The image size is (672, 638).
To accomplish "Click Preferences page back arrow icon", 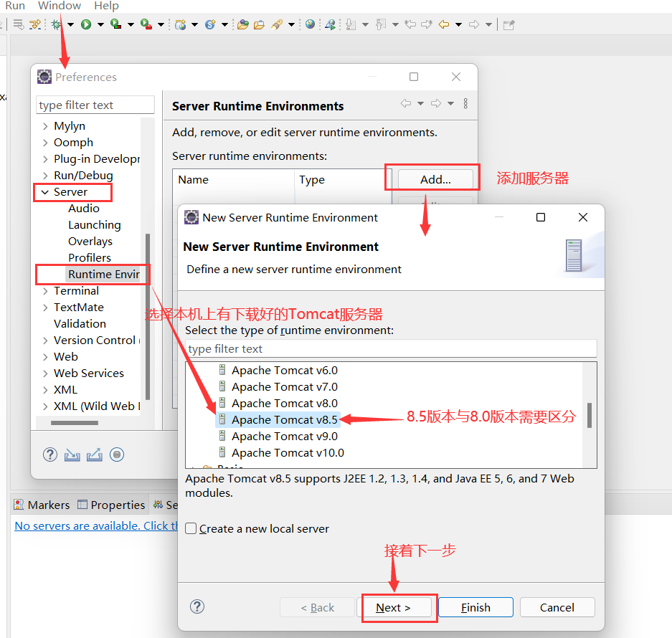I will coord(405,103).
